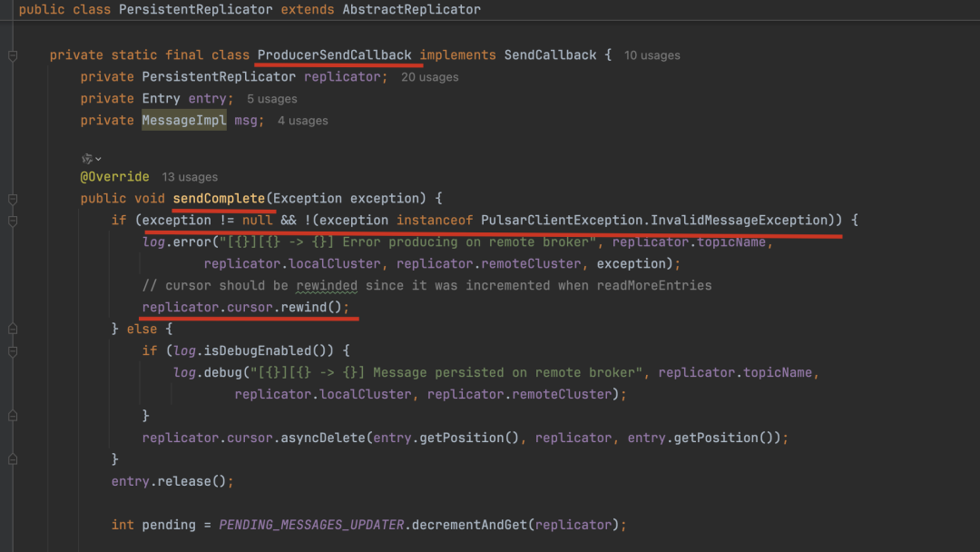Click the inlay action icon above @Override
The height and width of the screenshot is (552, 980).
tap(87, 159)
